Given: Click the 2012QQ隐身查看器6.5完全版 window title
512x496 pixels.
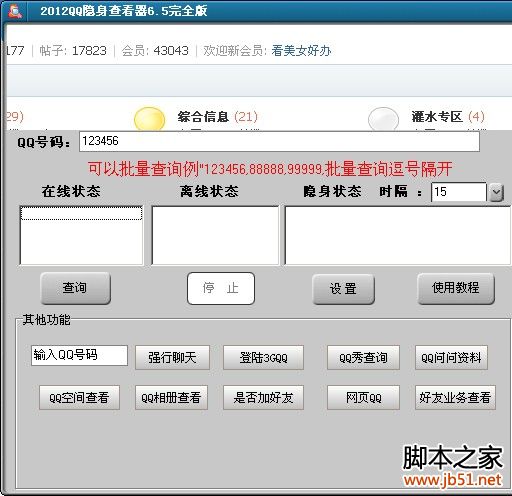Looking at the screenshot, I should tap(124, 11).
